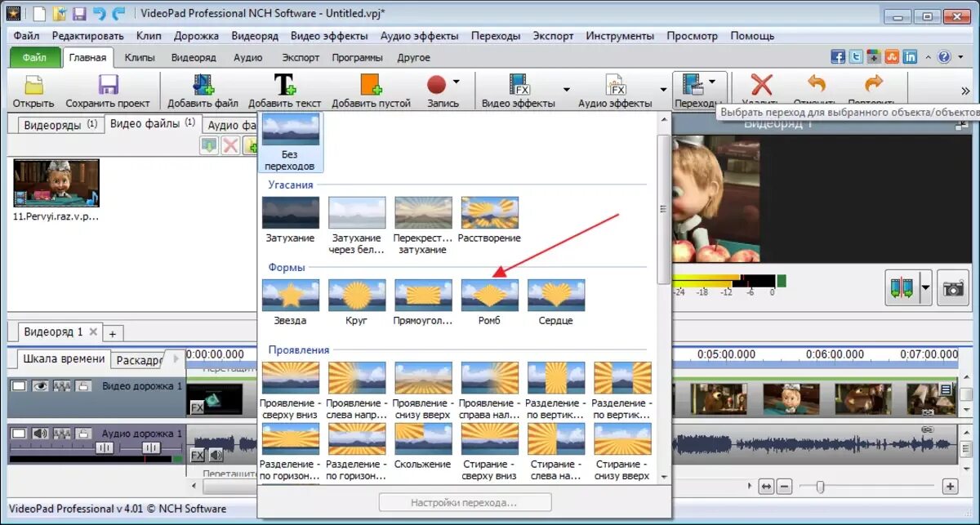The image size is (980, 525).
Task: Click the FX button on the video clip
Action: click(x=197, y=407)
